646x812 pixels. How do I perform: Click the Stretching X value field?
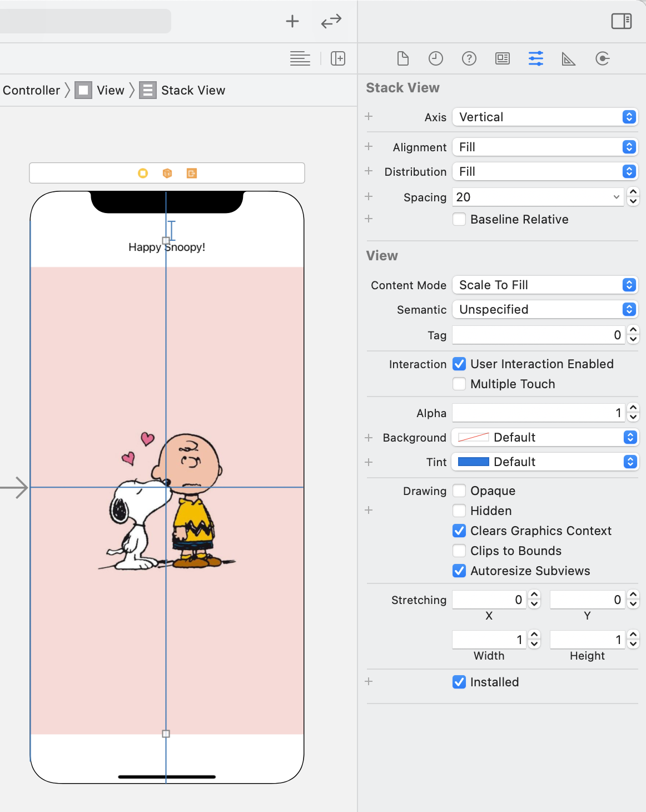click(x=489, y=600)
